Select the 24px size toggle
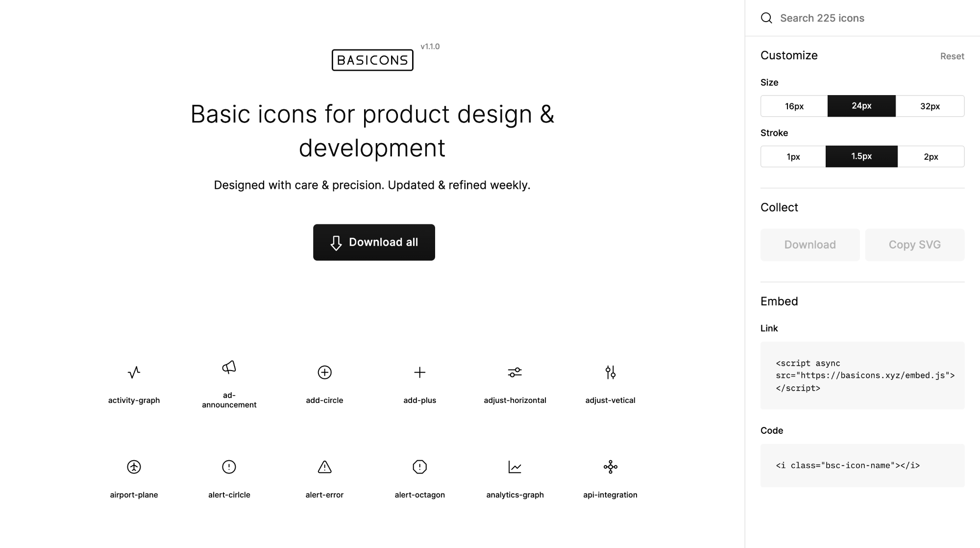Viewport: 980px width, 548px height. (861, 106)
